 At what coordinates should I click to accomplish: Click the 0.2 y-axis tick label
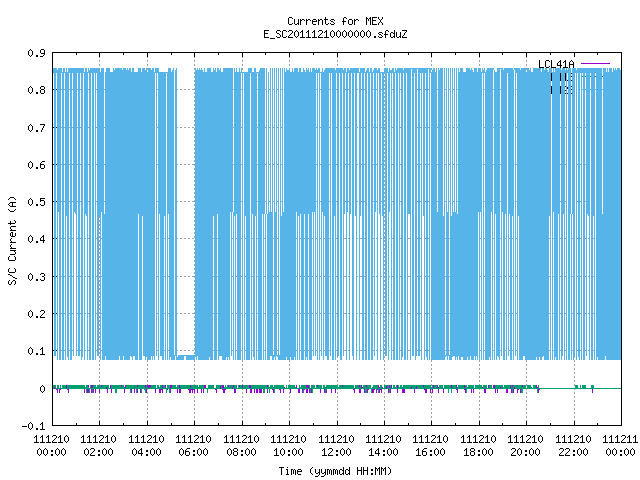pos(36,314)
